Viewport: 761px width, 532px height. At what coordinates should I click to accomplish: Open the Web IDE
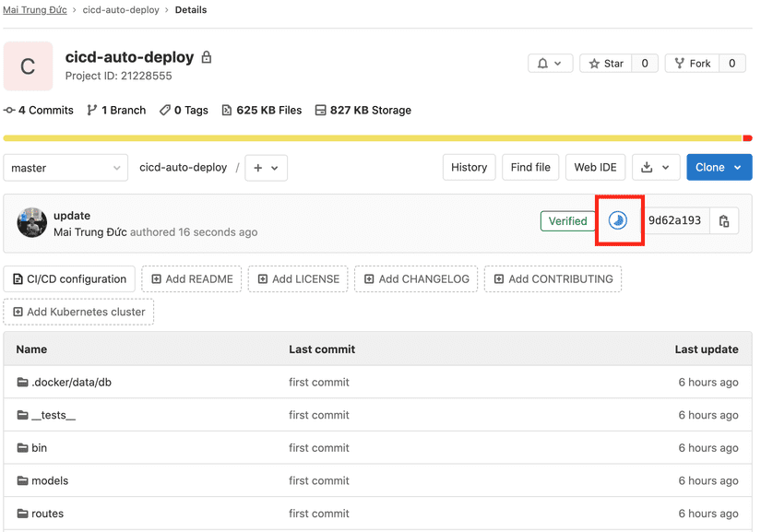point(595,167)
